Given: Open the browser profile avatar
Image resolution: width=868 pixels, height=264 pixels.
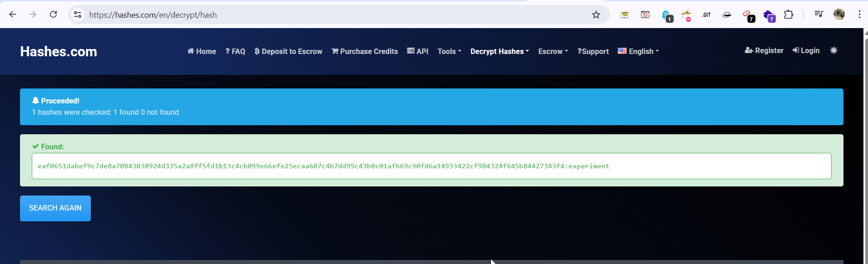Looking at the screenshot, I should [x=839, y=15].
